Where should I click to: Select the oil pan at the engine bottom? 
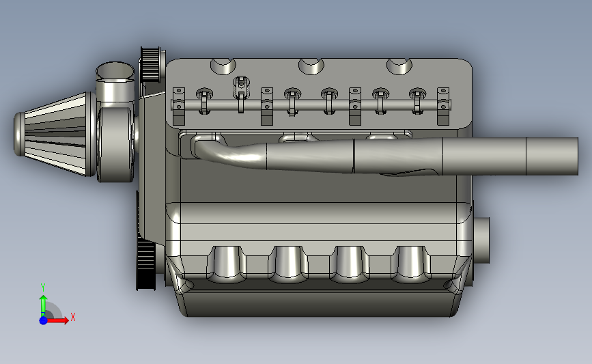point(319,303)
